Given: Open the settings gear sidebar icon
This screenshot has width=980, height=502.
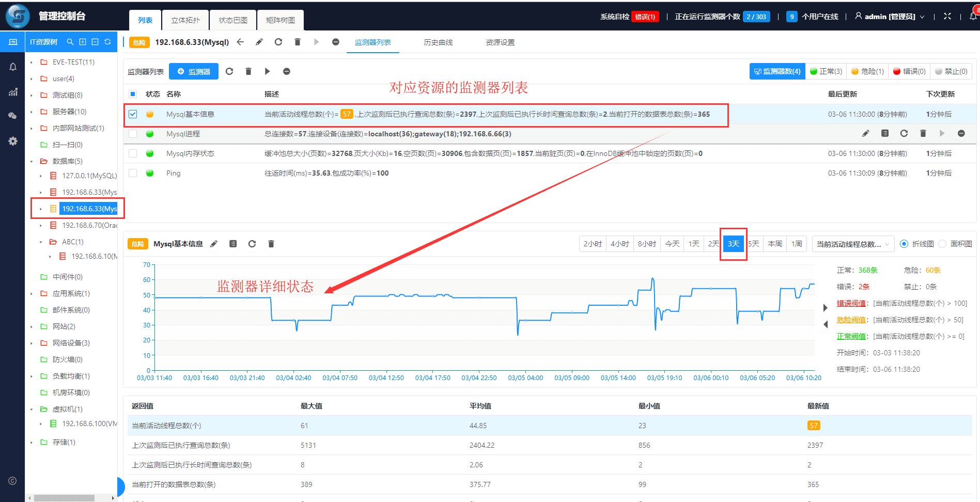Looking at the screenshot, I should click(x=13, y=141).
